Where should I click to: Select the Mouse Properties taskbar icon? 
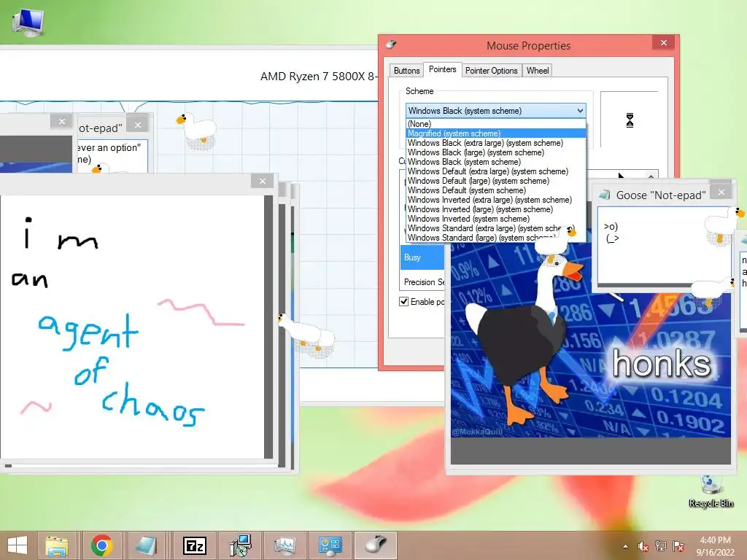click(x=376, y=545)
